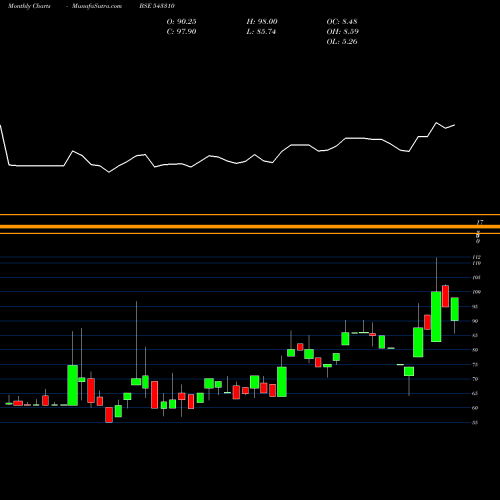Click the '17' label beside orange band

[x=480, y=222]
